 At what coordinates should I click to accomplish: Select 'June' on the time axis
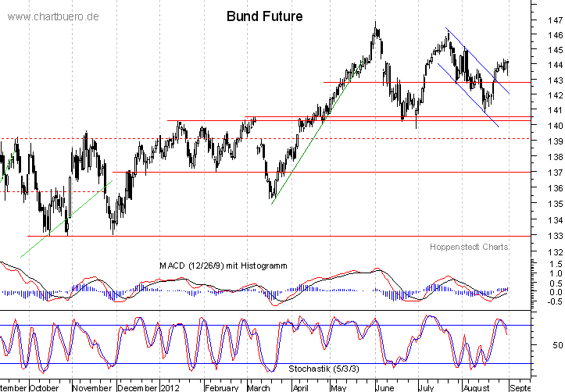(x=384, y=387)
